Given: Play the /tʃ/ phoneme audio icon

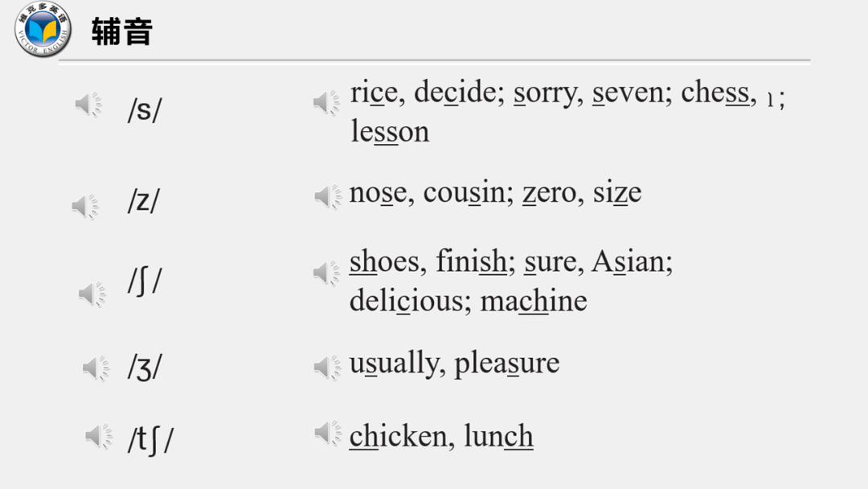Looking at the screenshot, I should 99,437.
